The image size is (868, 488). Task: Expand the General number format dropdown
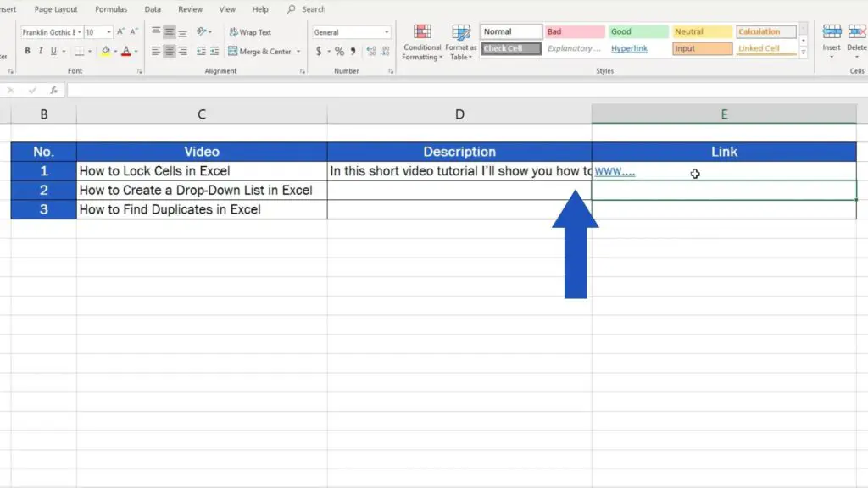[387, 32]
